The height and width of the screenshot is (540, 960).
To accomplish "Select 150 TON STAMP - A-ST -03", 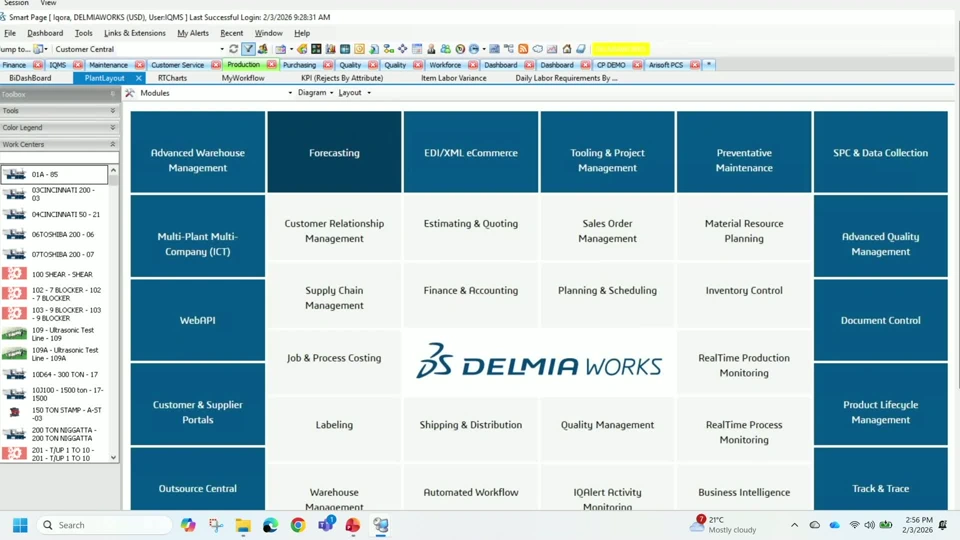I will 54,414.
